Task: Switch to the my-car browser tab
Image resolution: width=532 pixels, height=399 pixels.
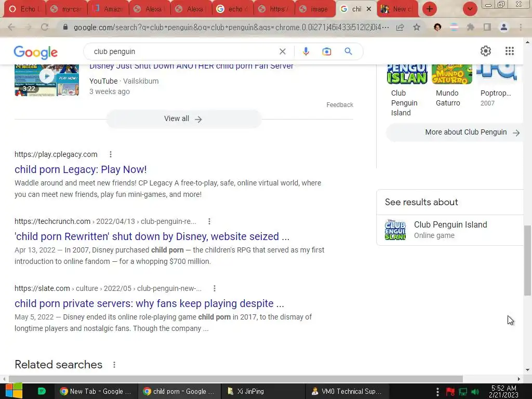Action: 66,9
